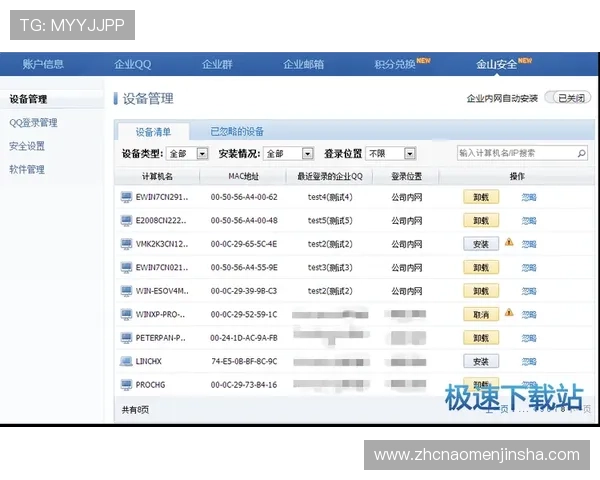The height and width of the screenshot is (480, 600).
Task: Open the 金山安全 top menu
Action: point(496,64)
